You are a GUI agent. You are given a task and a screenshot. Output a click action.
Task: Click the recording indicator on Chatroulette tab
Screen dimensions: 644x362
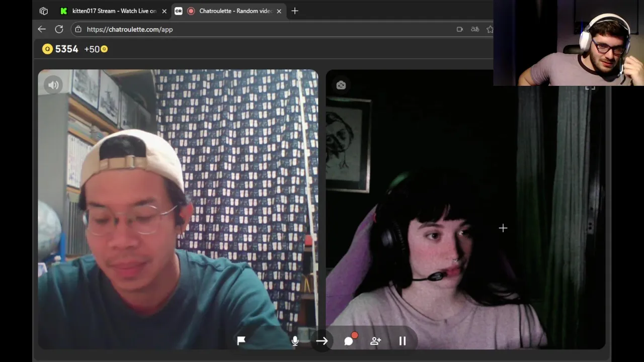pyautogui.click(x=191, y=11)
